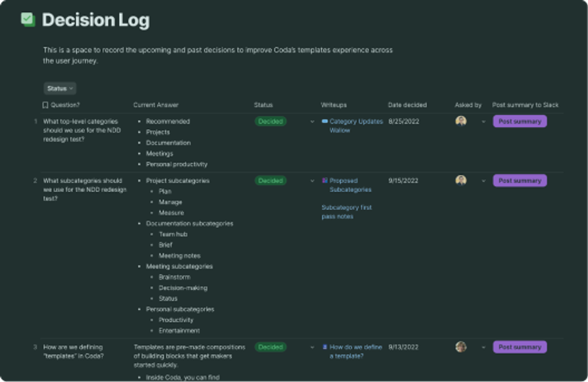Open the Asked by chevron in row 2
This screenshot has height=382, width=588.
483,181
